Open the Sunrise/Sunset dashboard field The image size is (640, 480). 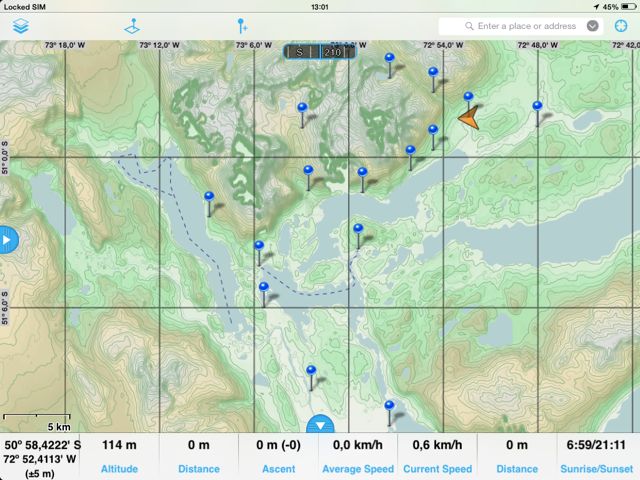click(x=597, y=456)
